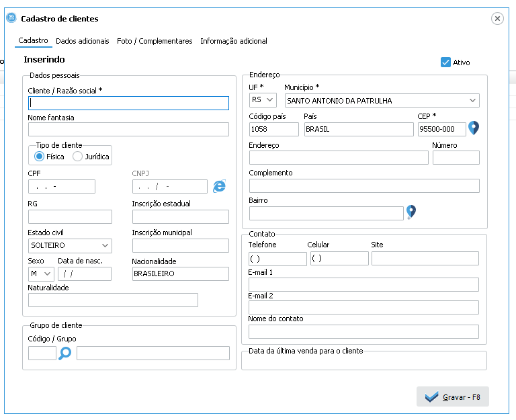Viewport: 516px width, 420px height.
Task: Click the CNPJ web lookup icon
Action: click(x=219, y=187)
